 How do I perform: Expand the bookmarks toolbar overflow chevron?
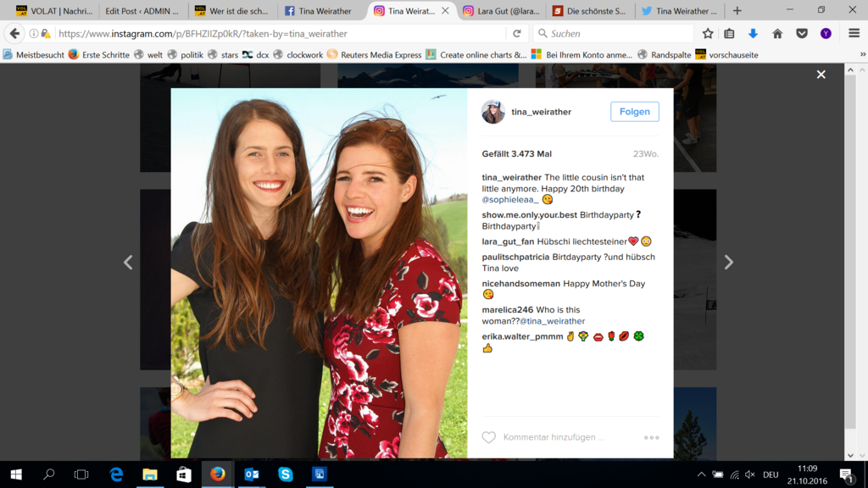point(861,54)
